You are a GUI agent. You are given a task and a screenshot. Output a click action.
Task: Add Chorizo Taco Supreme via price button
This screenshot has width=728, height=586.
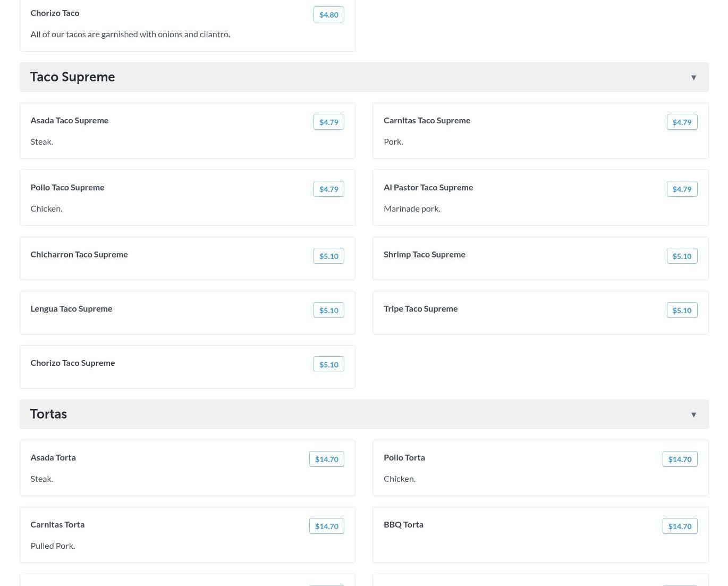[x=328, y=365]
